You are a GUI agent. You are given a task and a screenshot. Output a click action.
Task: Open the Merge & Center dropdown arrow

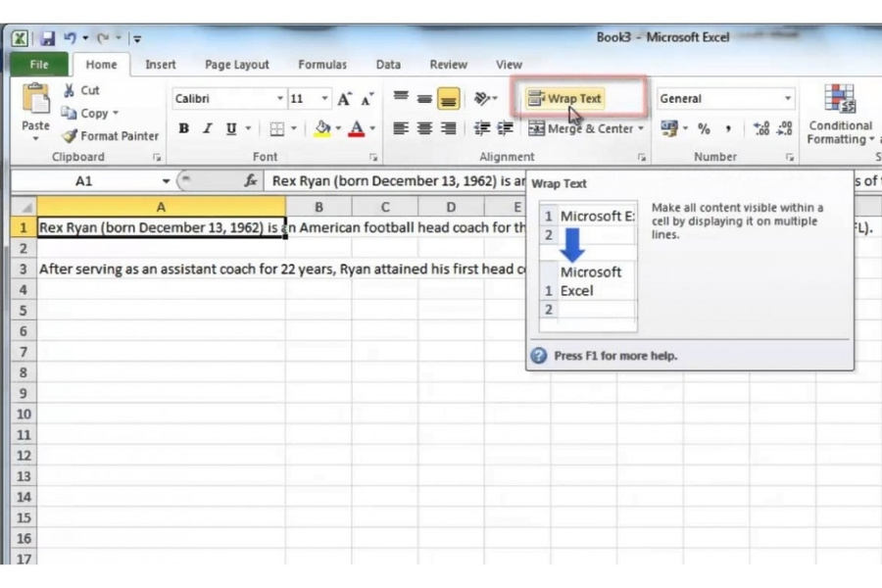[x=641, y=128]
